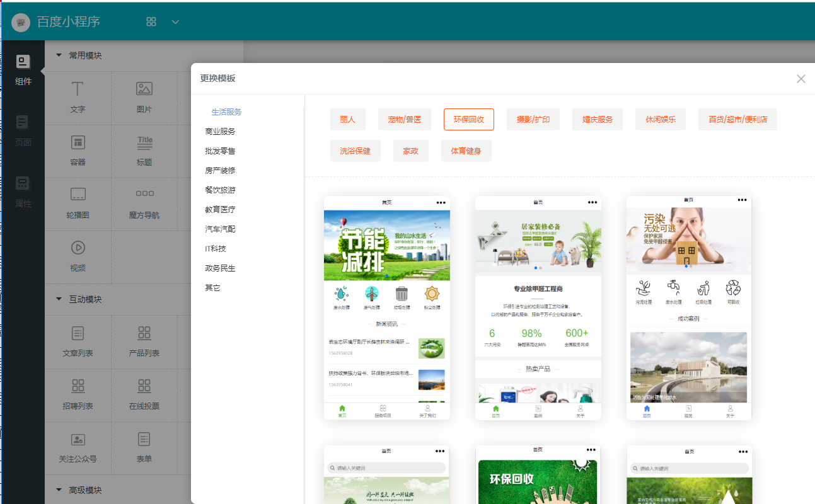This screenshot has width=815, height=504.
Task: Filter templates by 体育健身 tag
Action: (x=466, y=151)
